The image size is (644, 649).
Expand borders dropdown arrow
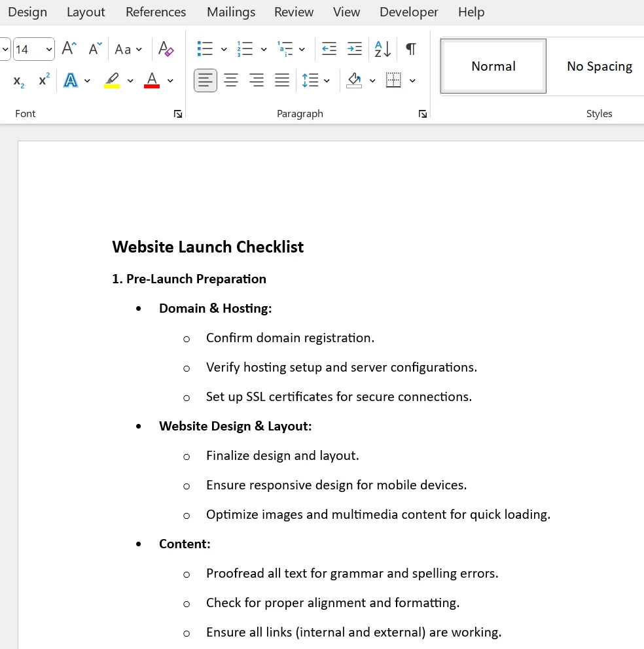(x=412, y=80)
